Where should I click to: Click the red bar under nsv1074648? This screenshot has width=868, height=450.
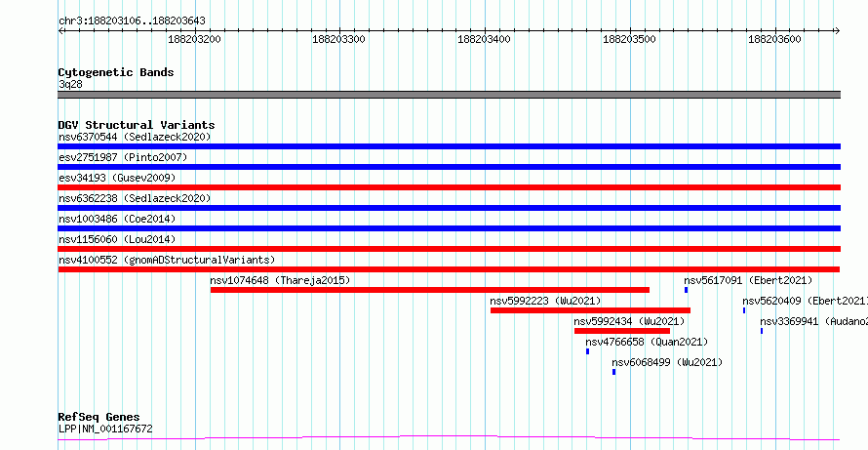[430, 290]
